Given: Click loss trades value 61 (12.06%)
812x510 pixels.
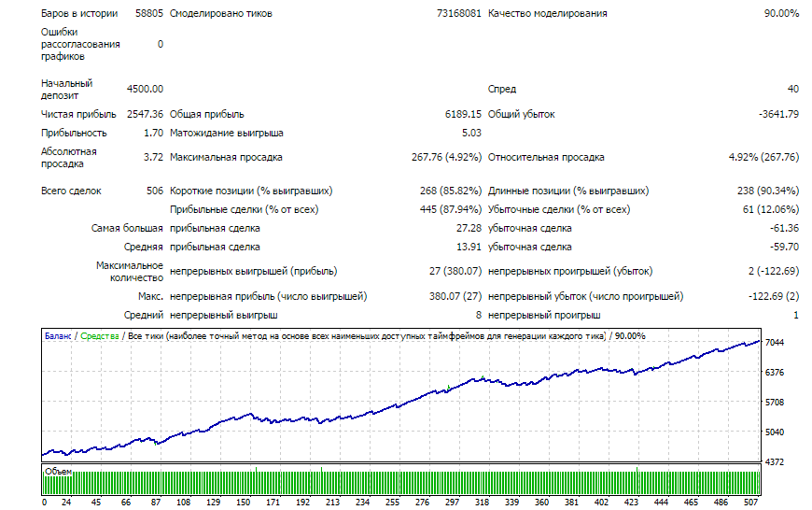Looking at the screenshot, I should (771, 209).
